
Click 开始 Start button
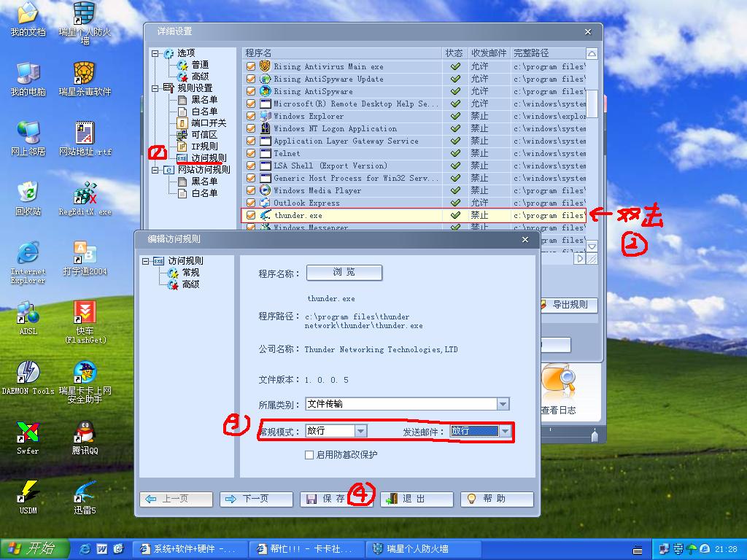tap(34, 549)
